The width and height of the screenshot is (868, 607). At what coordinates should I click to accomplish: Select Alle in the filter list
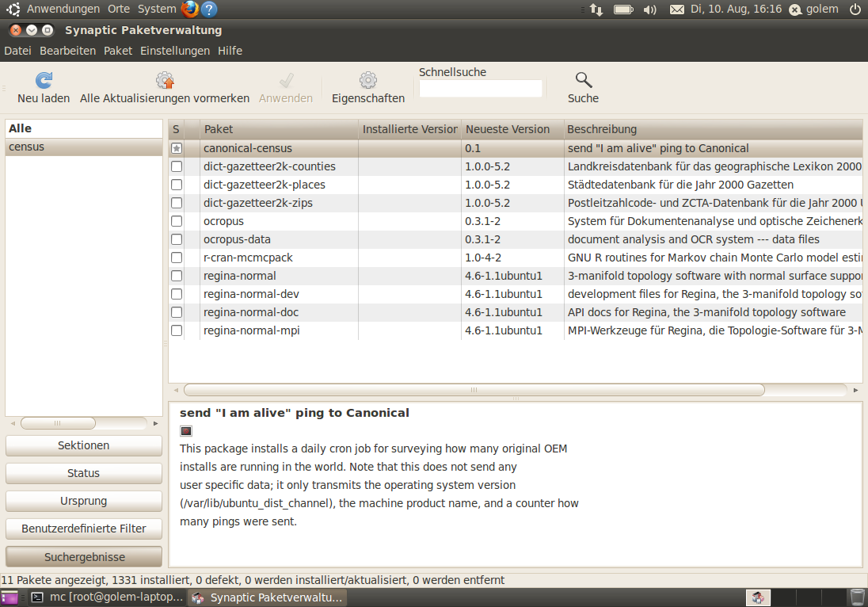(84, 128)
